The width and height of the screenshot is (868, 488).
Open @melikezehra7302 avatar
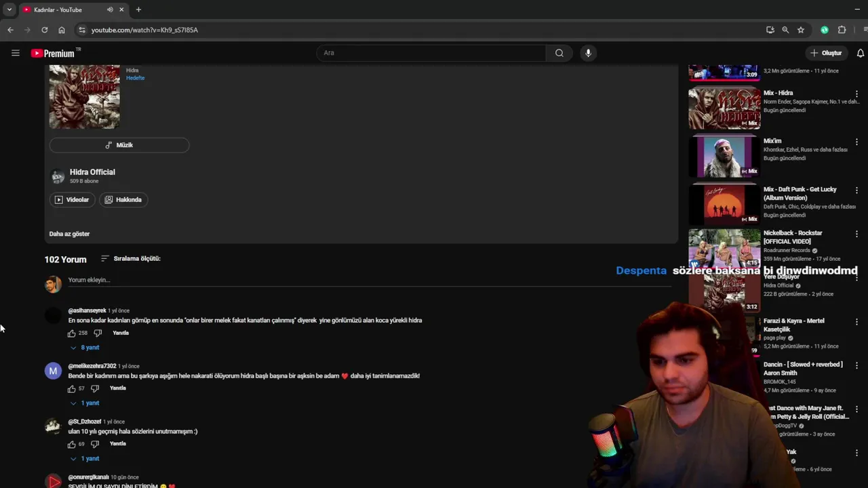53,371
